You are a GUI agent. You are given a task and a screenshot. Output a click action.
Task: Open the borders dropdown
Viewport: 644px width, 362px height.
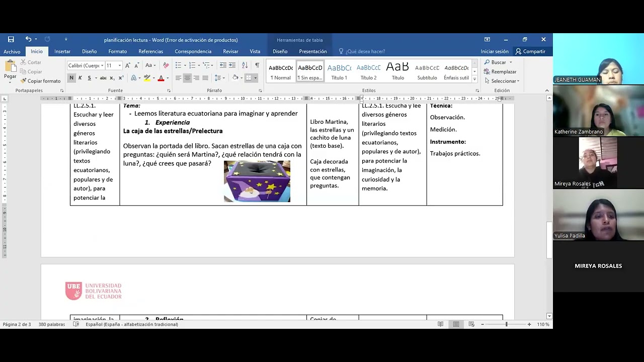pos(256,78)
